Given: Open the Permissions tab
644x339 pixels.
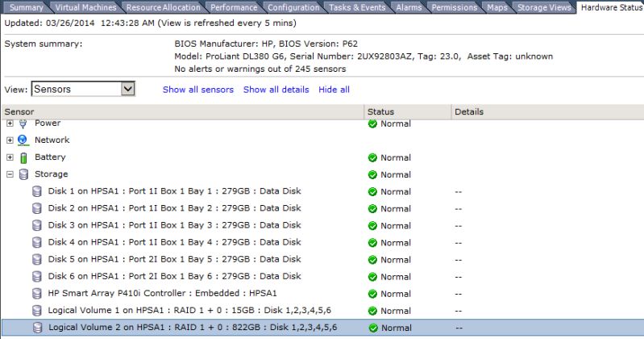Looking at the screenshot, I should (455, 7).
